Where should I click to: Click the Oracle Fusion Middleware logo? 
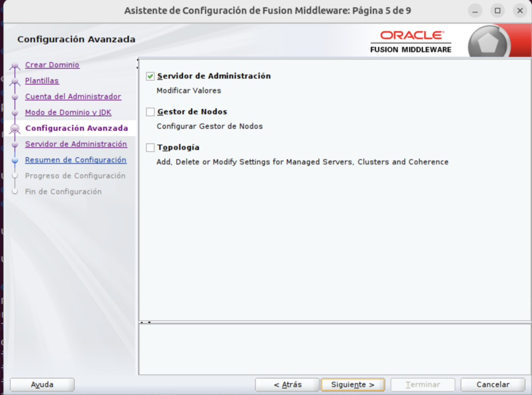(410, 39)
